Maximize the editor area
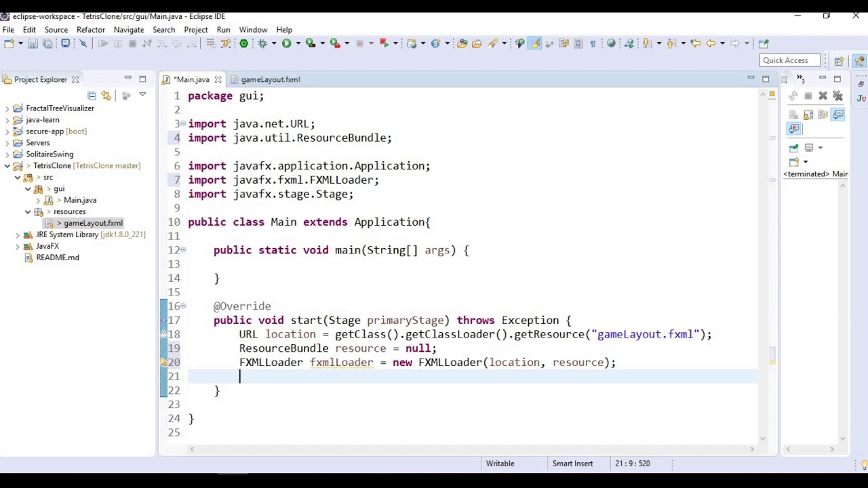 click(766, 79)
